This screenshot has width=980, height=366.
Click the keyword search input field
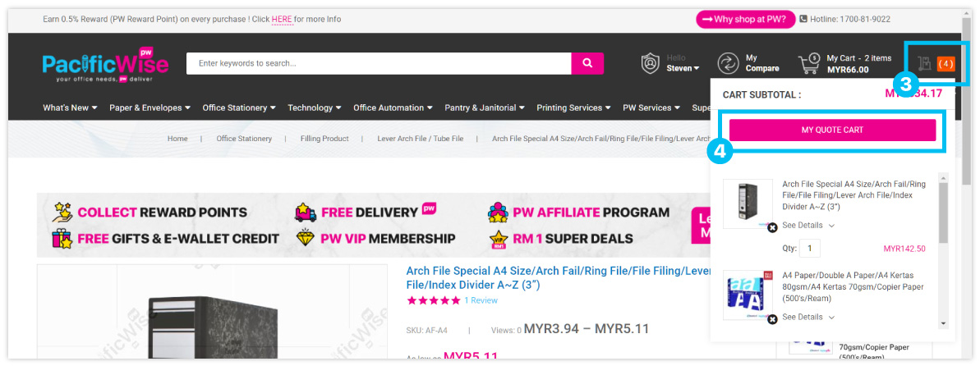(x=379, y=63)
